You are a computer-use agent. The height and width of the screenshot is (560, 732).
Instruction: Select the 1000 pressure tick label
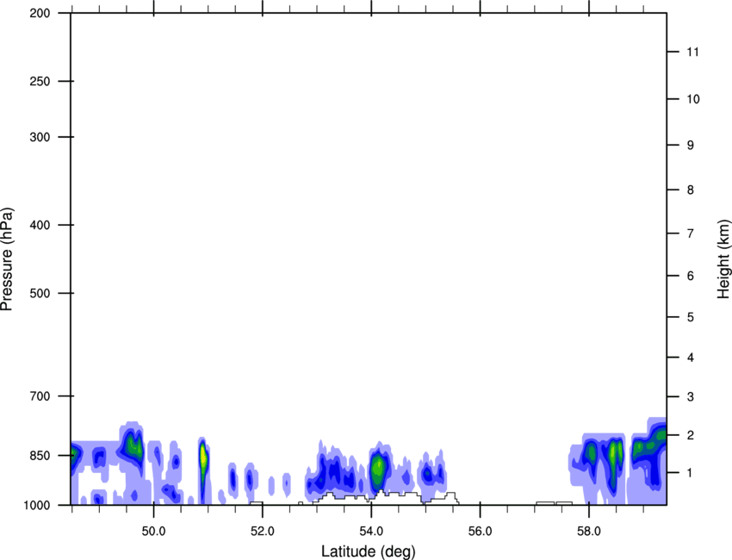coord(37,505)
